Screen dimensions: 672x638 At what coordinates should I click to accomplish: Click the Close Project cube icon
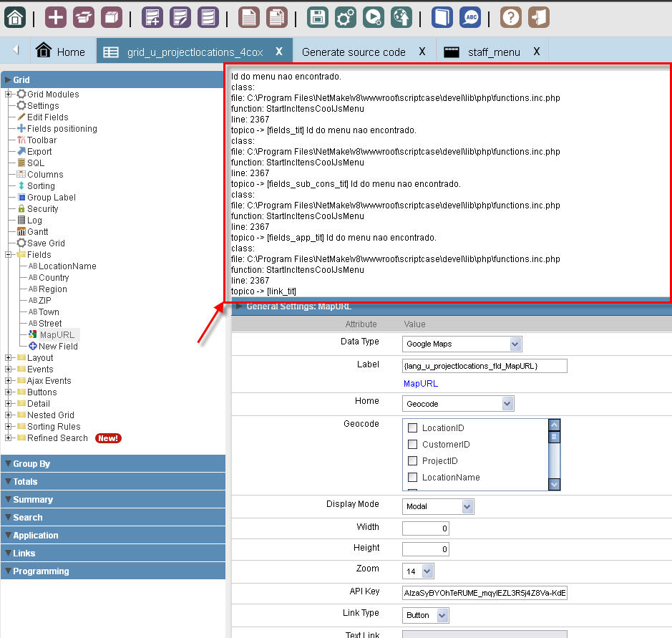click(112, 18)
